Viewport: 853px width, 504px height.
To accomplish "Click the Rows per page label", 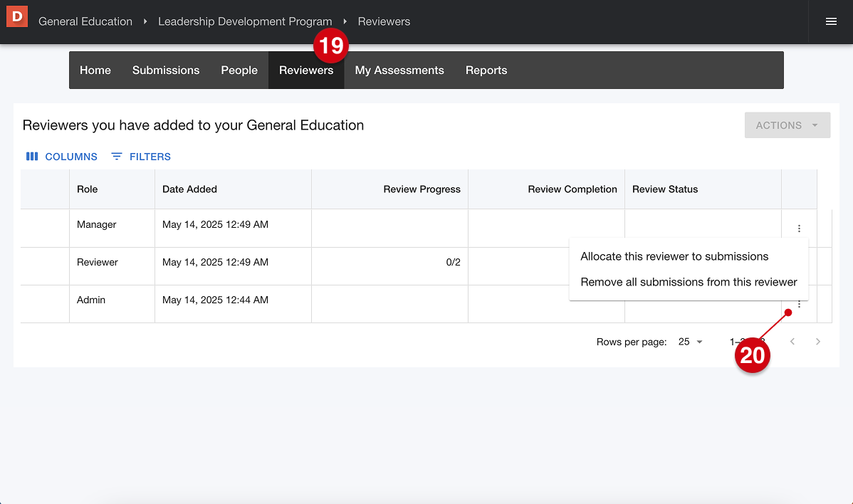I will 632,342.
